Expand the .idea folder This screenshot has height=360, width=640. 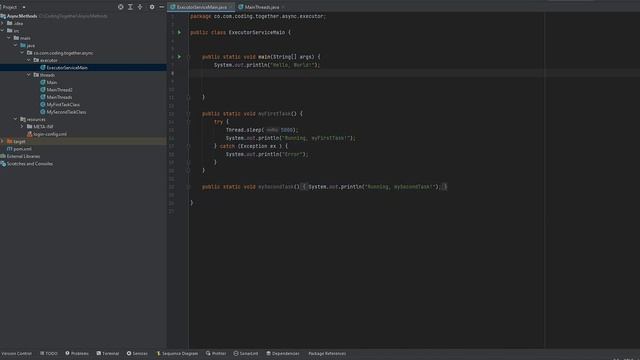tap(3, 23)
